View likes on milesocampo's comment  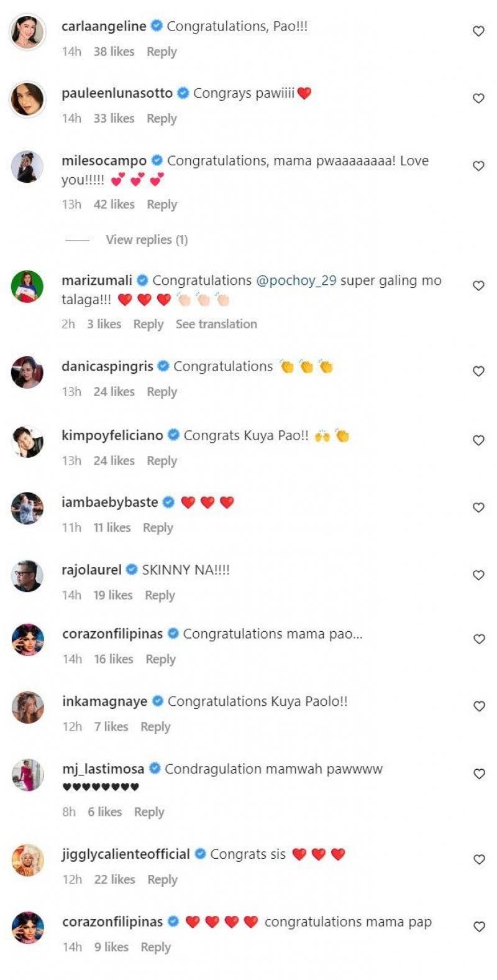[x=114, y=204]
